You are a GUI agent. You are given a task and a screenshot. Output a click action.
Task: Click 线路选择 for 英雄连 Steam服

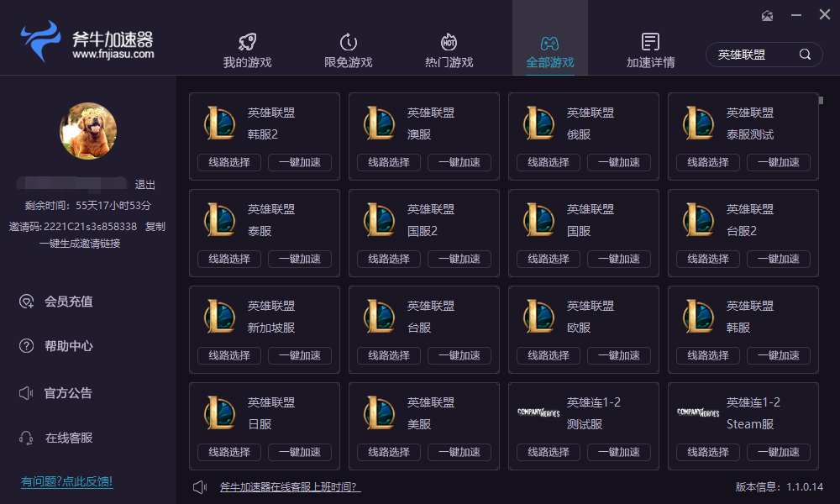tap(708, 452)
